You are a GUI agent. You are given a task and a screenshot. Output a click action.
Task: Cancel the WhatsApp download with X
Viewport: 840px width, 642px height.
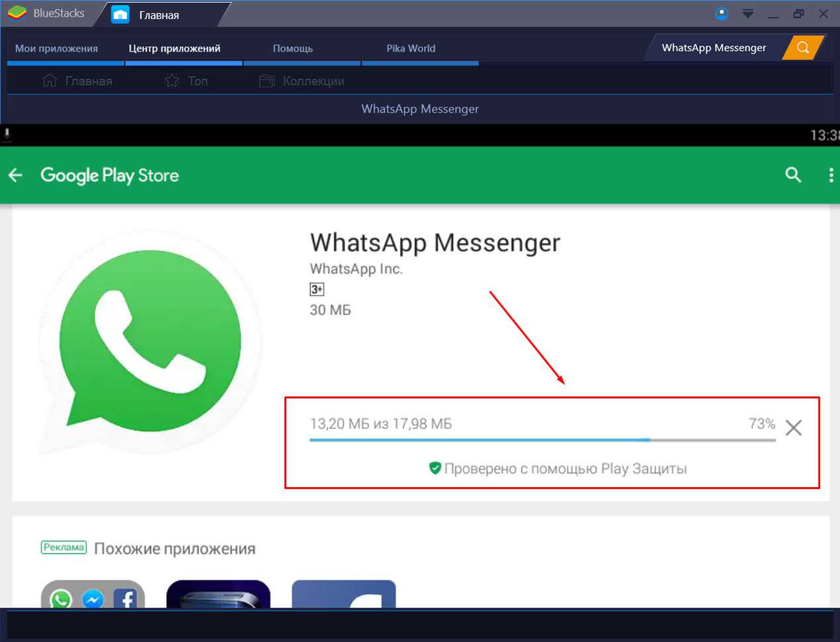point(794,428)
